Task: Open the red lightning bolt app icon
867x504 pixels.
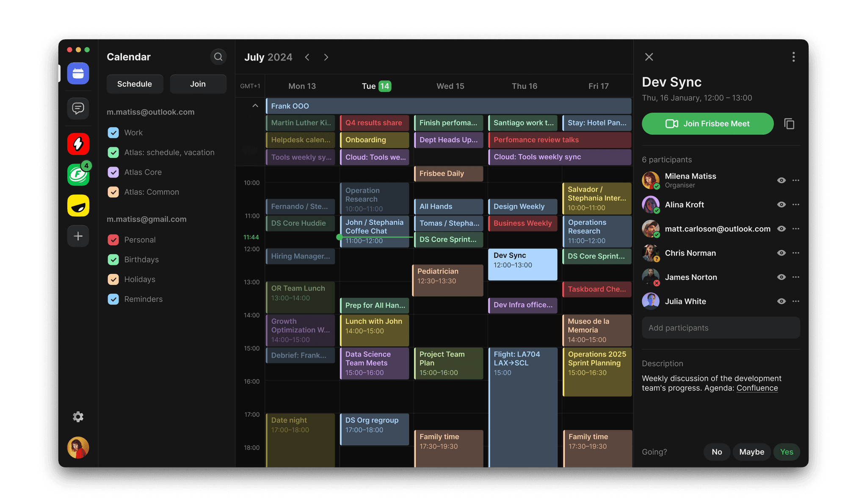Action: [x=78, y=144]
